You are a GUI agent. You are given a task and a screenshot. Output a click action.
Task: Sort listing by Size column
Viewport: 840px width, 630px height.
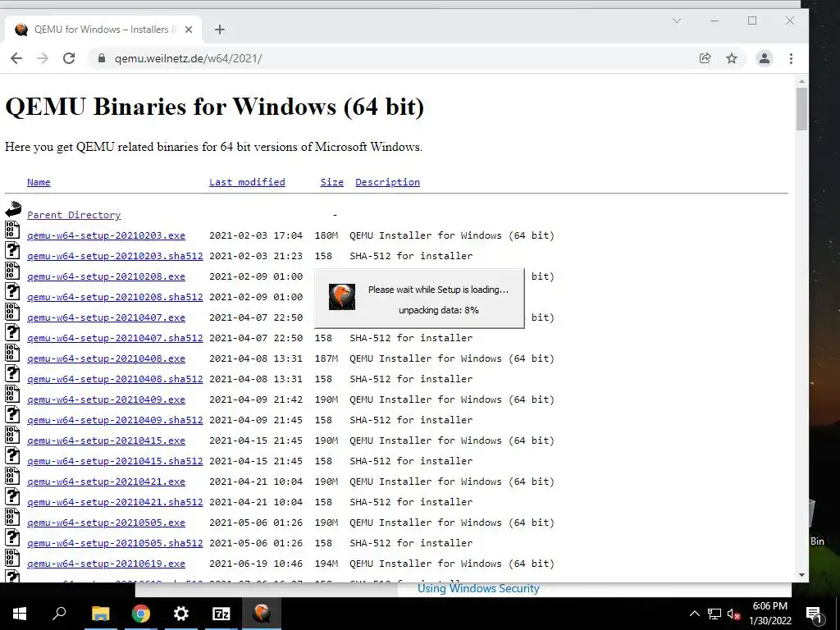(331, 182)
